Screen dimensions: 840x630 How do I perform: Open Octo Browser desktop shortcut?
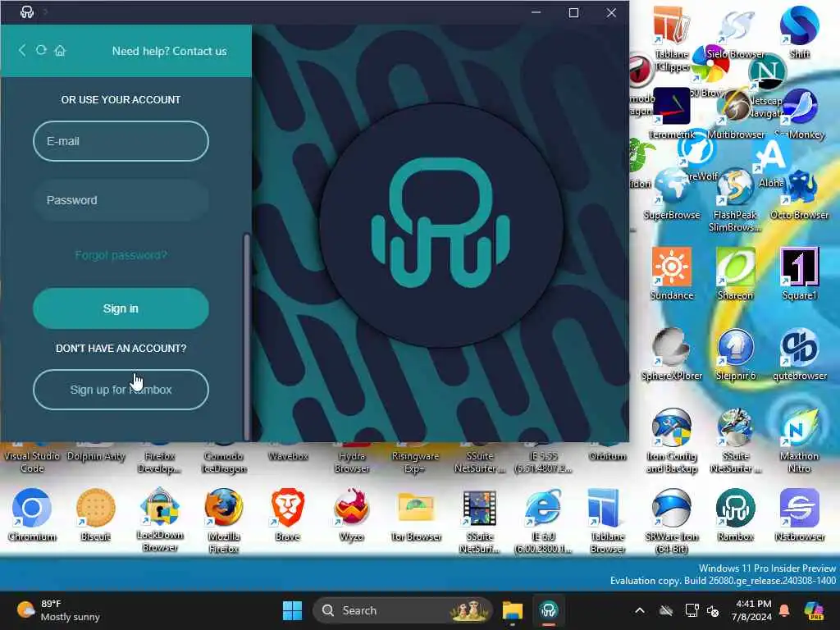click(799, 194)
